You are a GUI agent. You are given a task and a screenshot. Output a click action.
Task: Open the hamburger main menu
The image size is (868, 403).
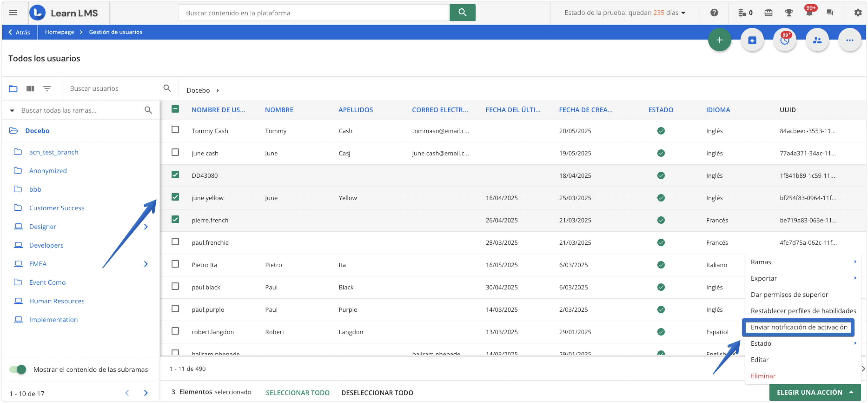[13, 13]
